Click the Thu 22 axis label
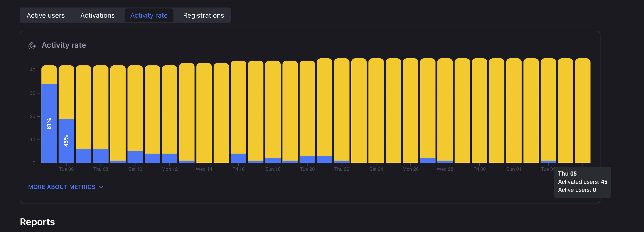The height and width of the screenshot is (232, 644). 342,169
